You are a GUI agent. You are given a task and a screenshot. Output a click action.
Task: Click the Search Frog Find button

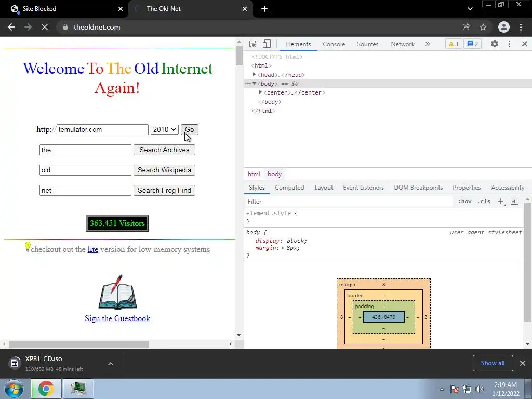click(164, 190)
